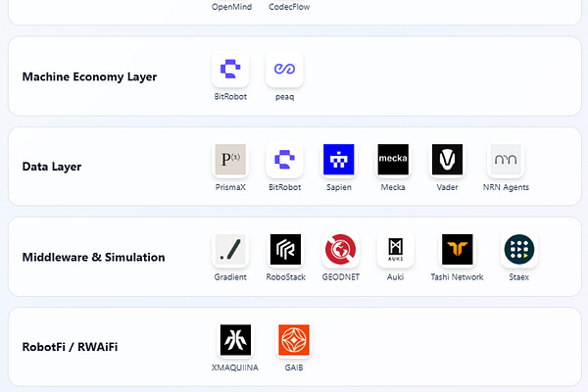
Task: Click the "Mecka" name label
Action: pos(393,187)
